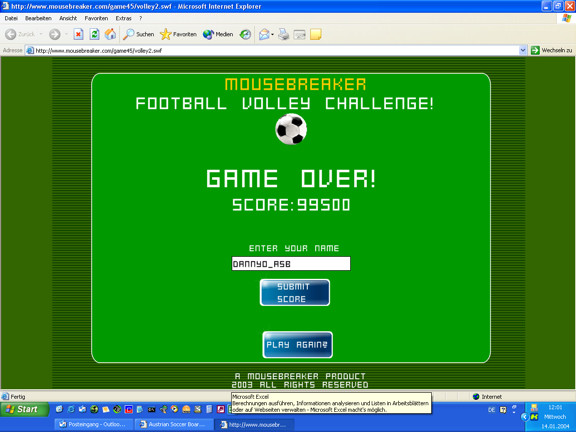Image resolution: width=576 pixels, height=432 pixels.
Task: Switch to Austrian Soccer Board taskbar window
Action: (x=173, y=424)
